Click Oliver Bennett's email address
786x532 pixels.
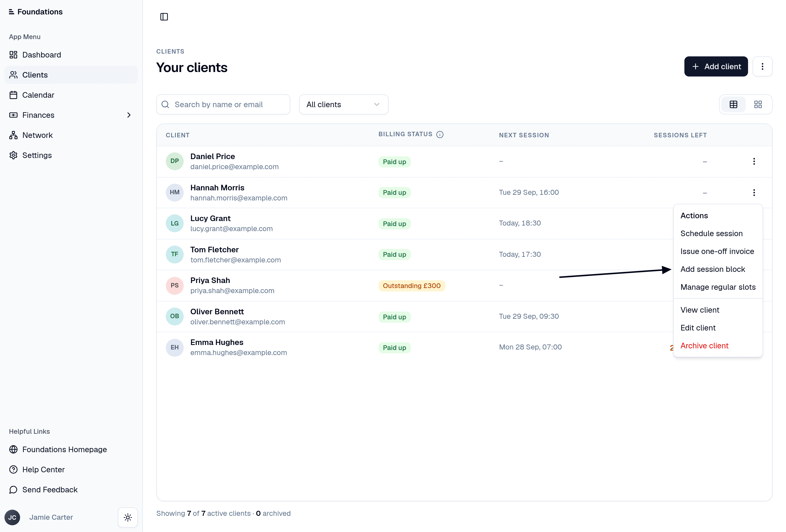[238, 322]
